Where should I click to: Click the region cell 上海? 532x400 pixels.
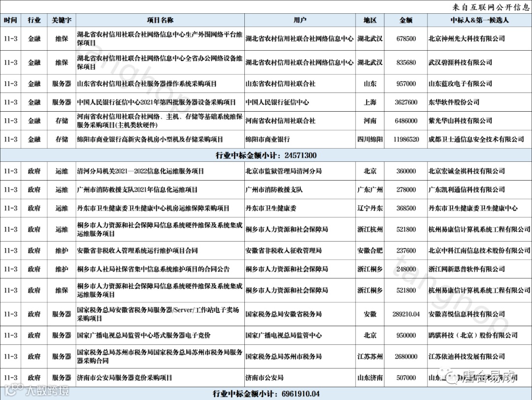pos(370,102)
